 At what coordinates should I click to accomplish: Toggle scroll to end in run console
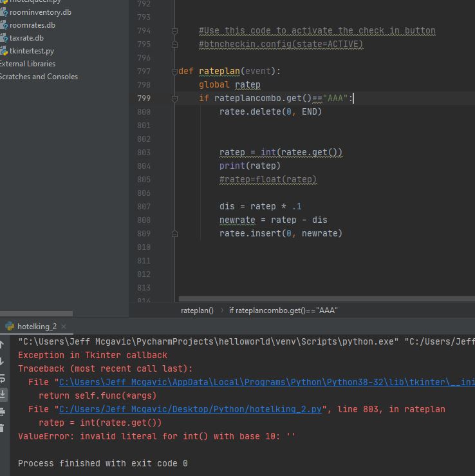tap(3, 394)
